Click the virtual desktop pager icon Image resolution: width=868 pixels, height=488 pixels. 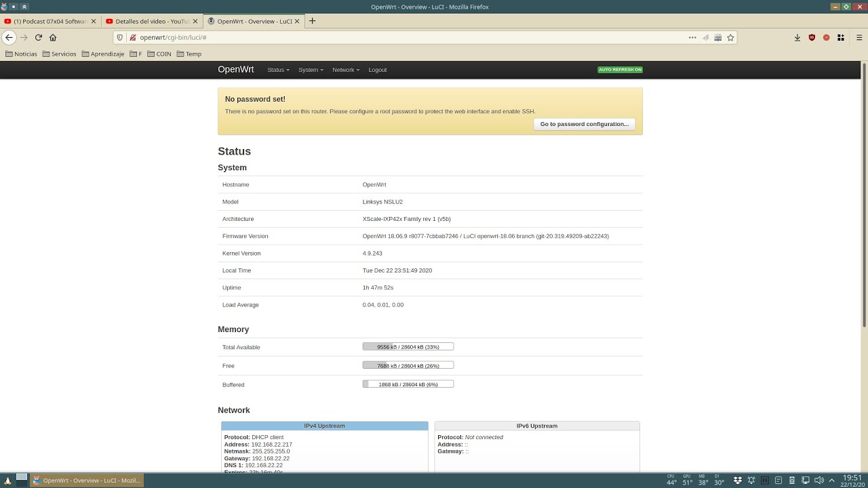pos(22,480)
